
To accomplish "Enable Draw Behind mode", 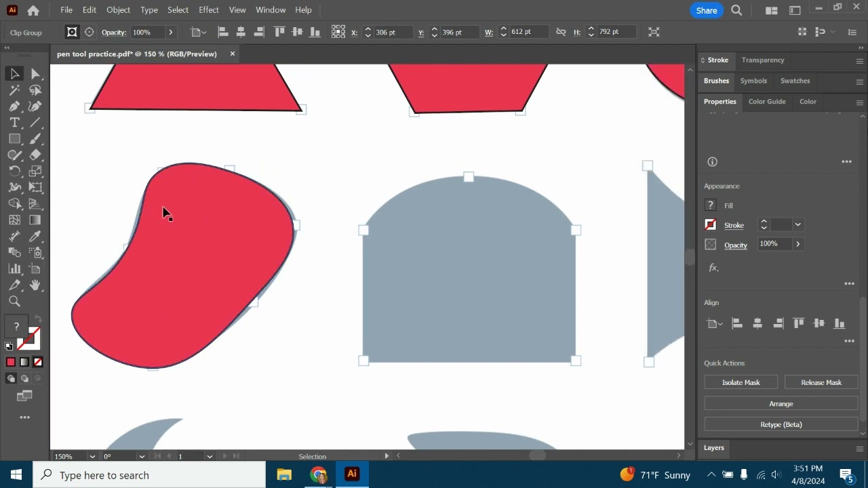I will point(25,379).
